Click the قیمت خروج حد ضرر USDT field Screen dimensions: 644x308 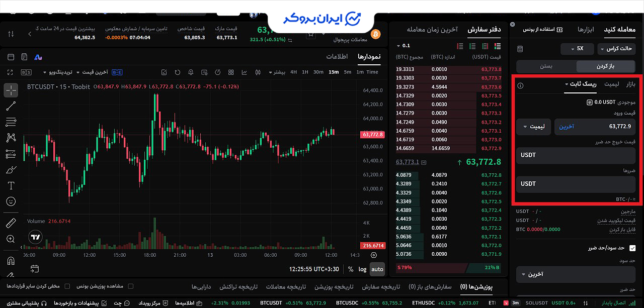(x=576, y=155)
